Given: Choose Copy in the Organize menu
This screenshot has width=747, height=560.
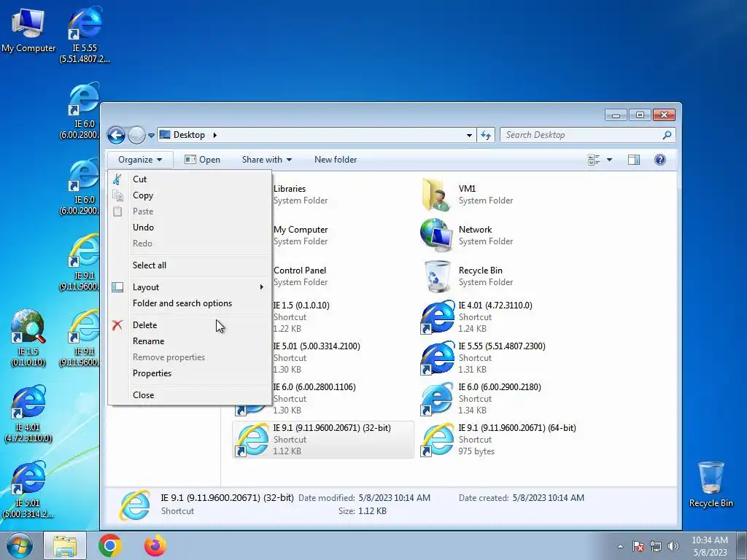Looking at the screenshot, I should click(x=190, y=195).
